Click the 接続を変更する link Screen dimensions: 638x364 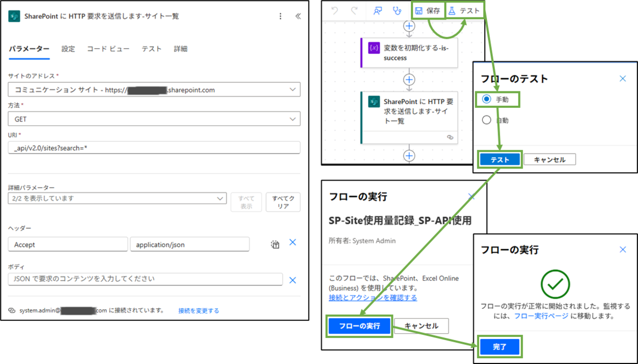(199, 310)
